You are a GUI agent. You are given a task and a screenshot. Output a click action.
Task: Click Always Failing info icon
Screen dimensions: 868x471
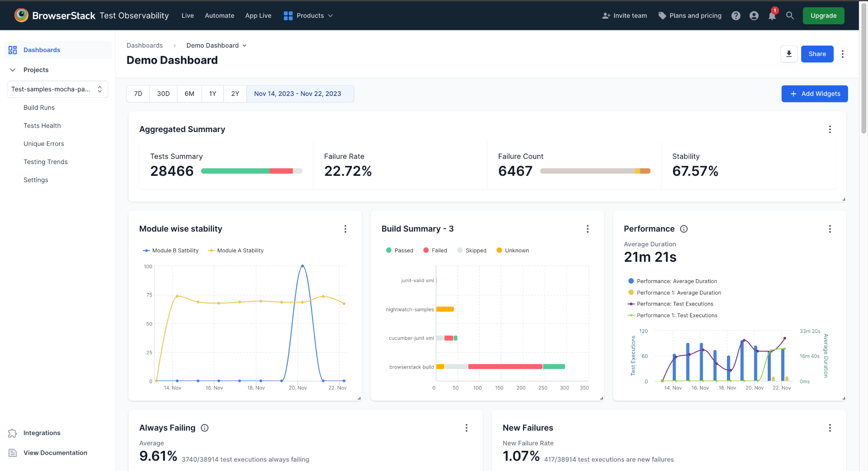204,428
